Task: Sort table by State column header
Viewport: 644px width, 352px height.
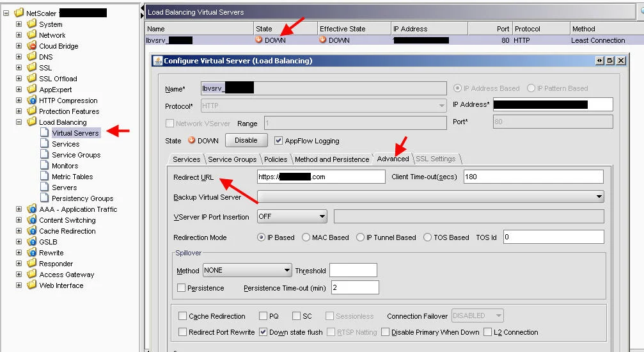Action: [285, 29]
